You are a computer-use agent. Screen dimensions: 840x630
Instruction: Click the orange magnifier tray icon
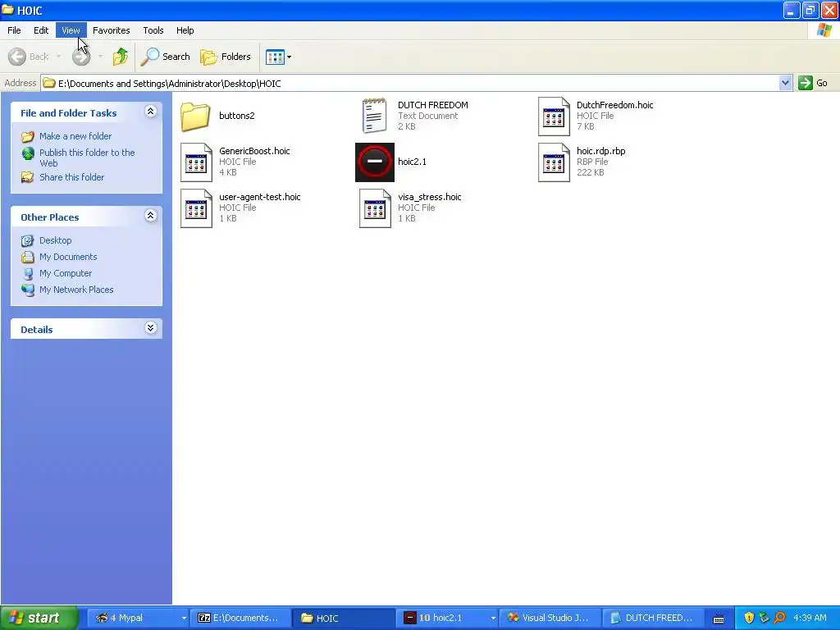pos(779,618)
